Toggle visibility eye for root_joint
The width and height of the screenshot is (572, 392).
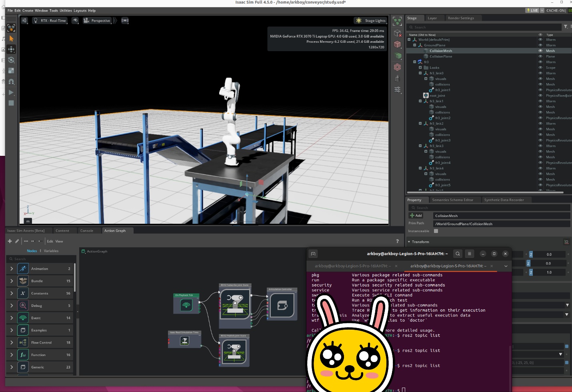coord(540,96)
